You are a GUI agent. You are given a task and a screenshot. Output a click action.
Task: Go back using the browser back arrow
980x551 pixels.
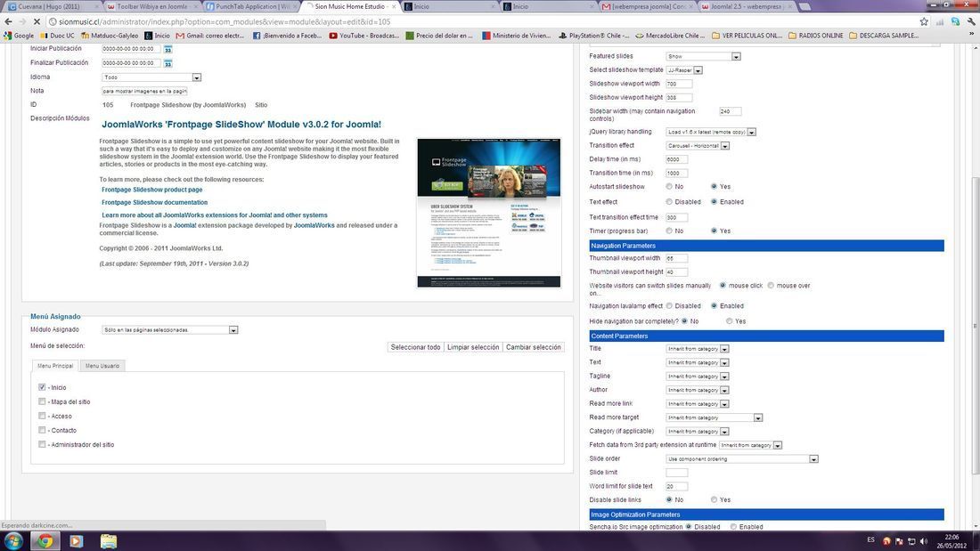point(9,22)
